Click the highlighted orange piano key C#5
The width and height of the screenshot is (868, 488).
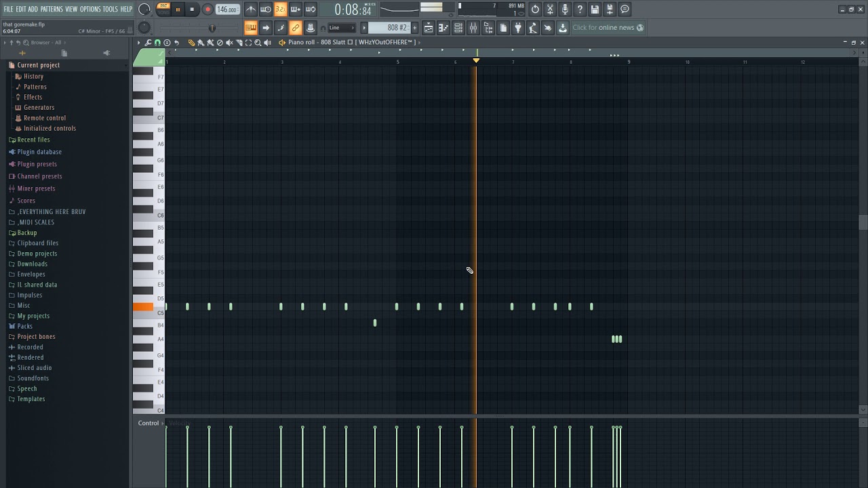(143, 307)
